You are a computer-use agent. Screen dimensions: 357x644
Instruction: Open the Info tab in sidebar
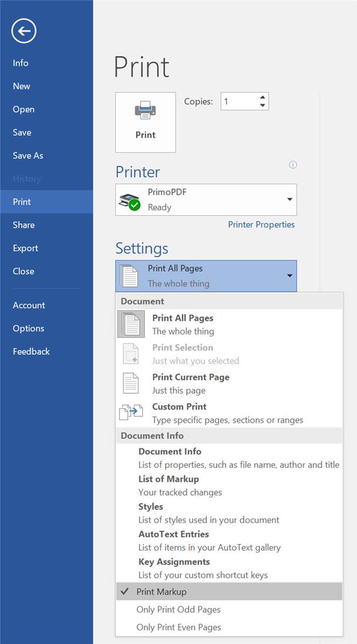point(47,63)
